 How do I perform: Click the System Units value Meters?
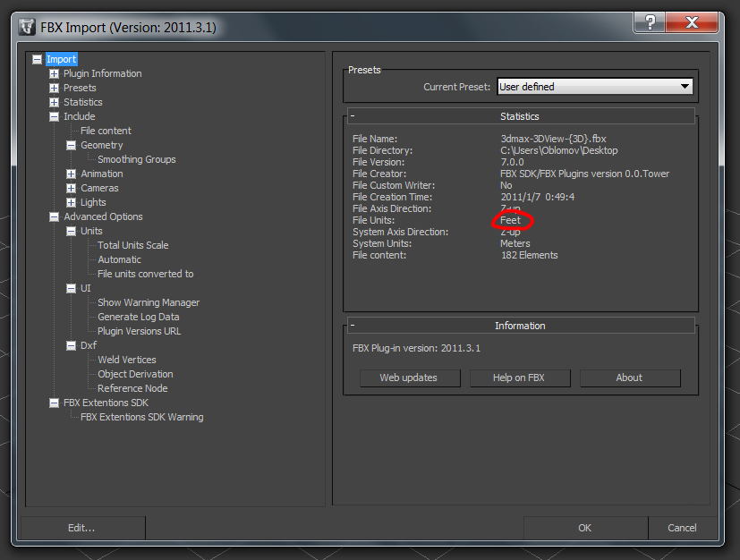(x=515, y=244)
